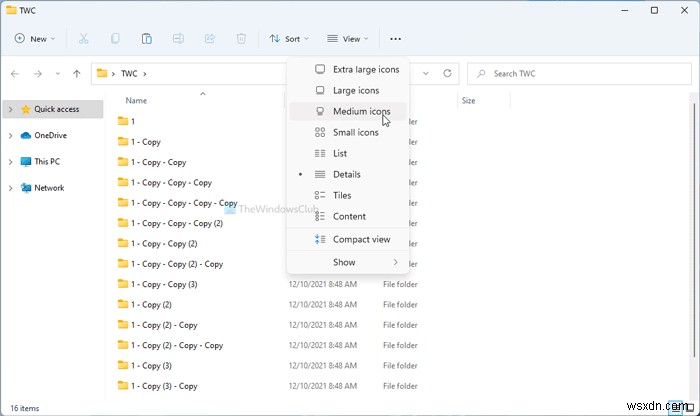Select folder '1 - Copy - Copy - Copy (2)'
This screenshot has height=416, width=700.
[177, 223]
